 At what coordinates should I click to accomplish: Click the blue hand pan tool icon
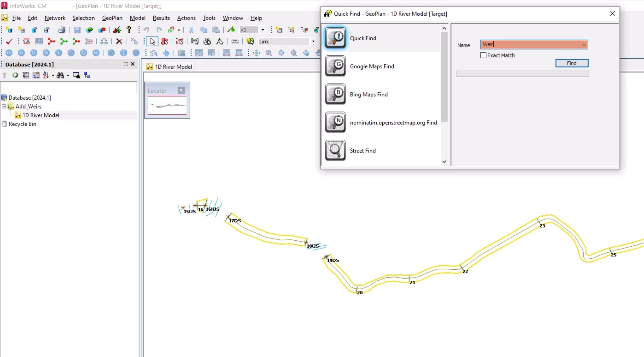[x=166, y=53]
